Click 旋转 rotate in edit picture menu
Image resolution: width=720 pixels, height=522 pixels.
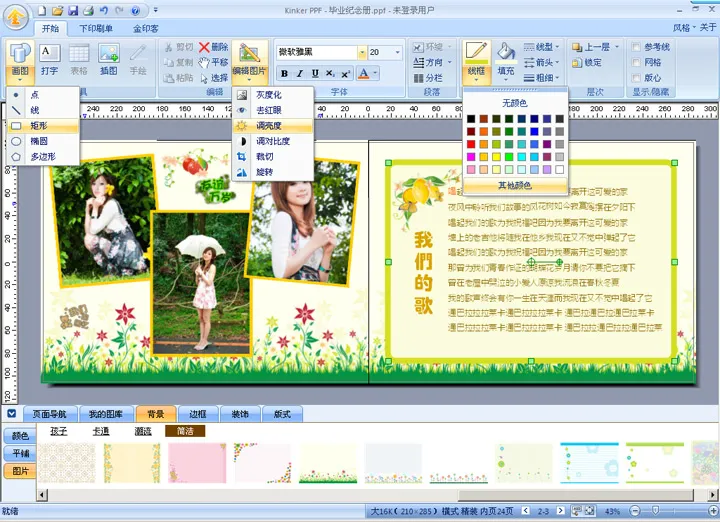tap(263, 172)
